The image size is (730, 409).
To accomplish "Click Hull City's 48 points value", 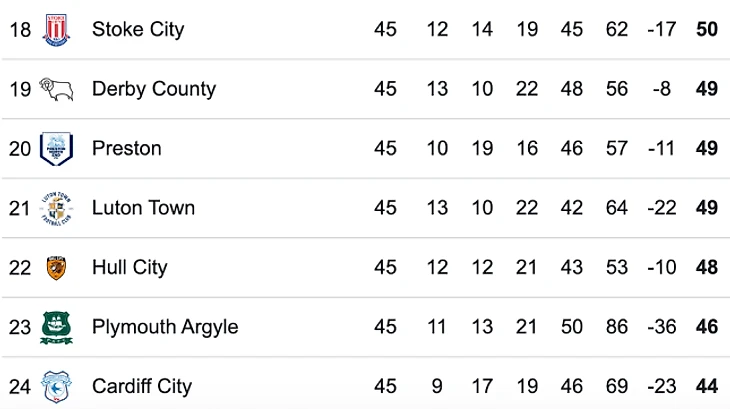I will [x=707, y=268].
